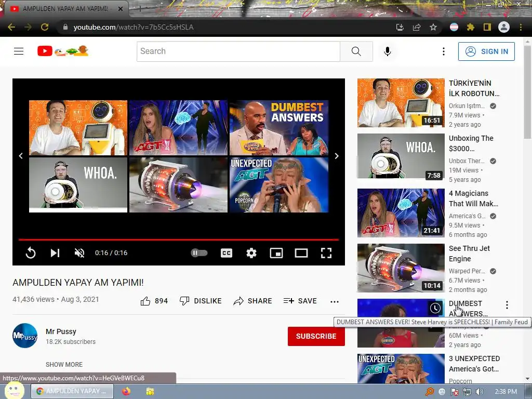
Task: Open the network tray icon
Action: click(467, 392)
